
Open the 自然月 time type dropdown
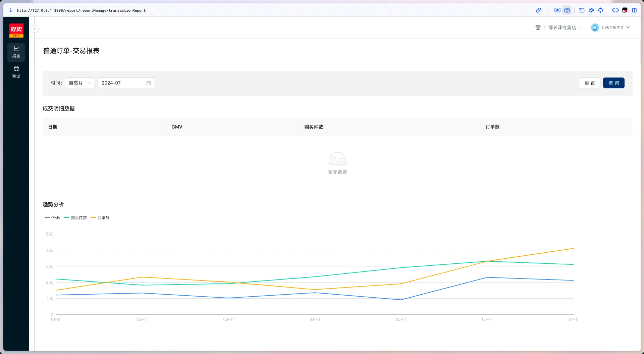(80, 83)
